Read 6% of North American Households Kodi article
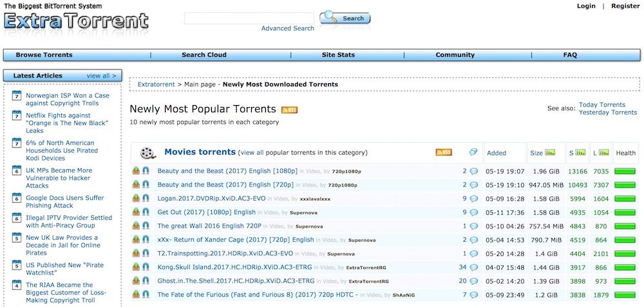This screenshot has width=644, height=307. tap(62, 151)
